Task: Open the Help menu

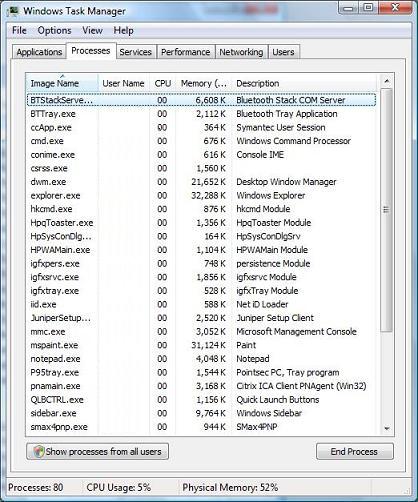Action: pos(123,30)
